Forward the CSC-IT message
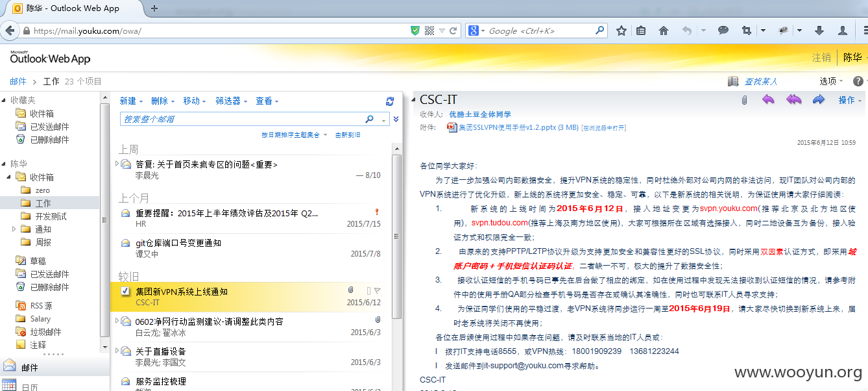This screenshot has width=868, height=391. 818,100
